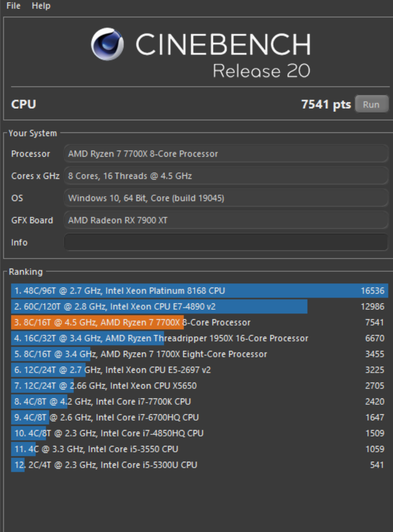Click the Your System section heading
393x532 pixels.
[33, 134]
